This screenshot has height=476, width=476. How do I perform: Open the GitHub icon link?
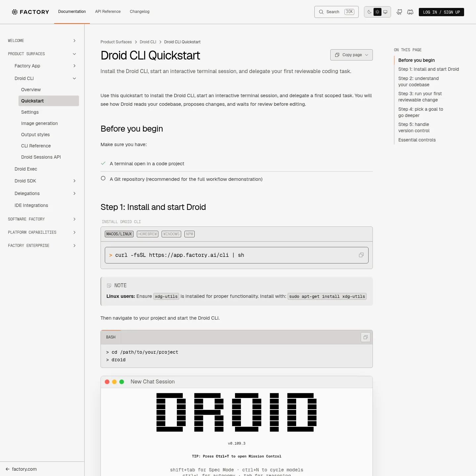(399, 12)
